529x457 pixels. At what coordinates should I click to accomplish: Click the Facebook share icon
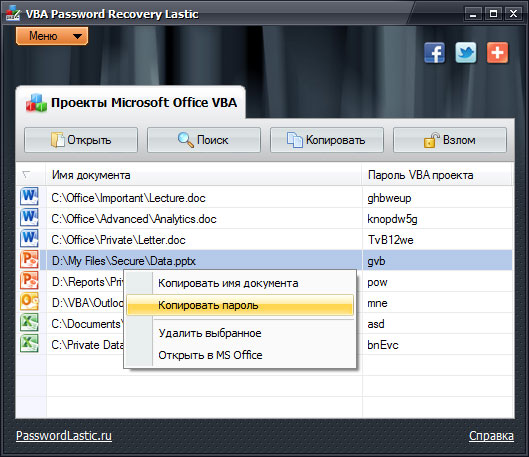(435, 53)
